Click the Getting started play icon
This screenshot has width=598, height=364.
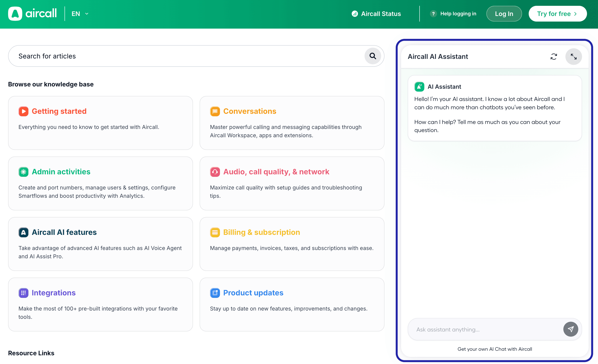pos(23,111)
